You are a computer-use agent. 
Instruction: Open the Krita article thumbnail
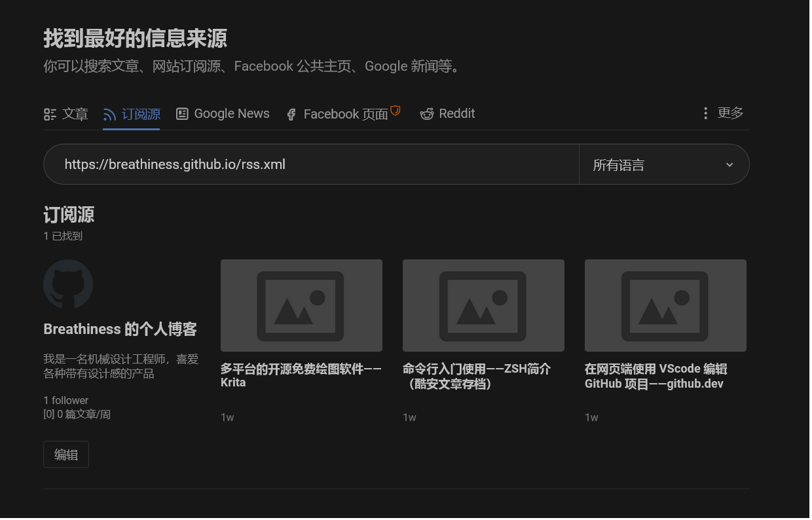tap(301, 305)
